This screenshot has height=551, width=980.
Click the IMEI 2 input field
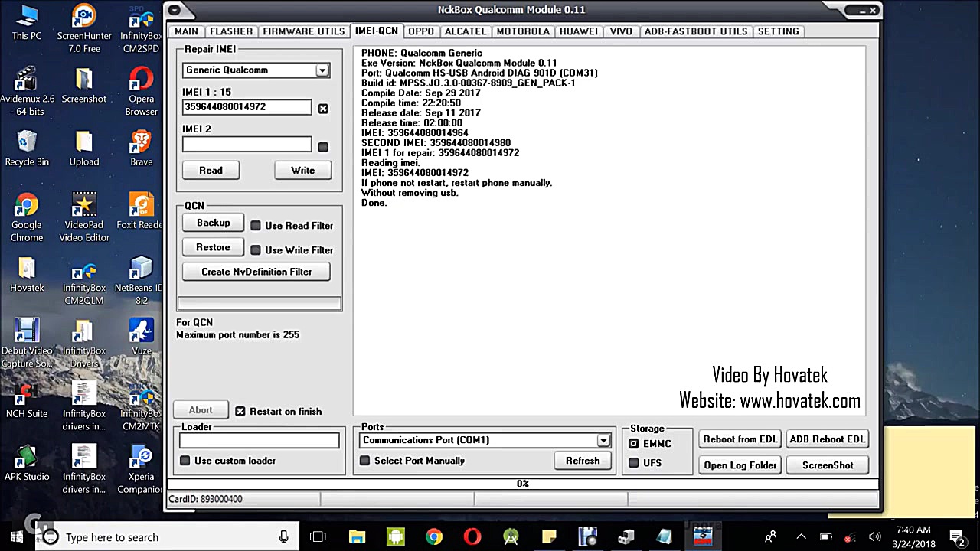(247, 145)
